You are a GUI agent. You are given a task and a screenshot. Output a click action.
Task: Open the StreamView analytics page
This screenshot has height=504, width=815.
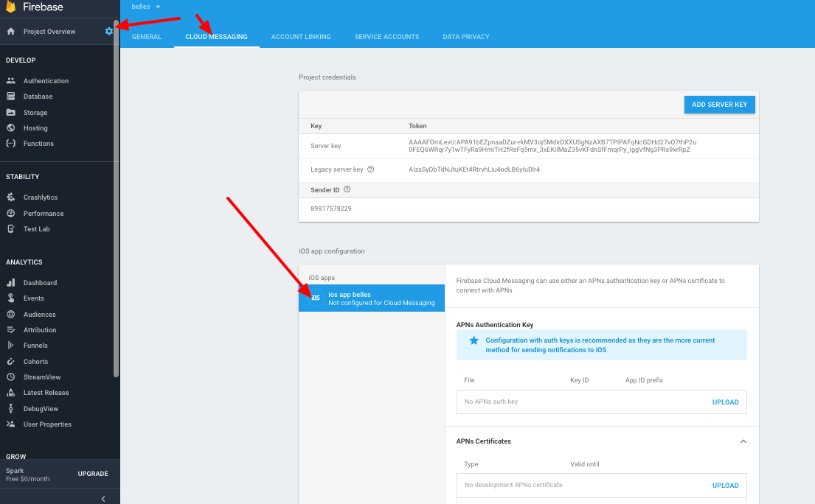42,377
